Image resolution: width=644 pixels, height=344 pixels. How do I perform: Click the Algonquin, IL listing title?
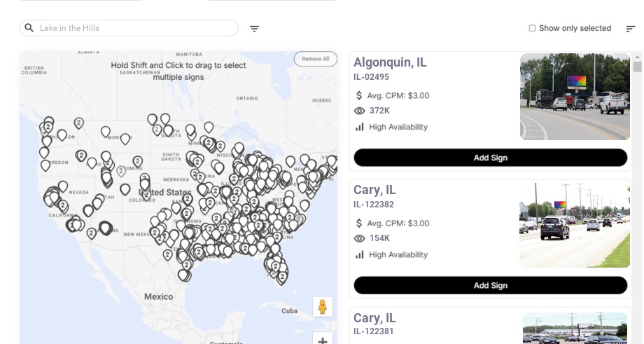tap(390, 62)
